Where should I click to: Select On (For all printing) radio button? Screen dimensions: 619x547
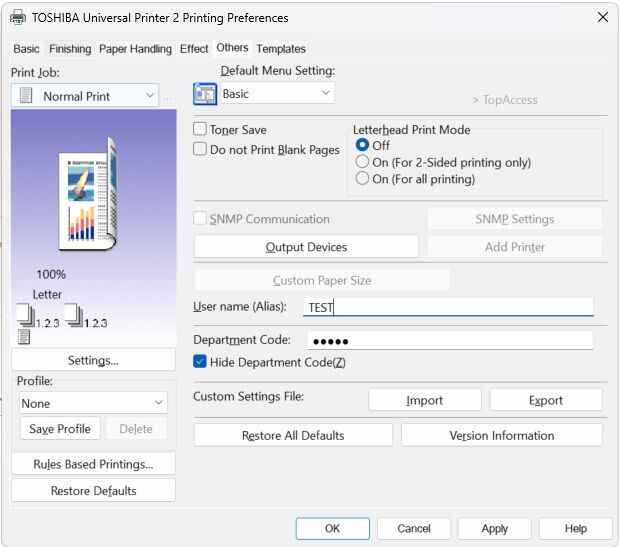pos(363,179)
